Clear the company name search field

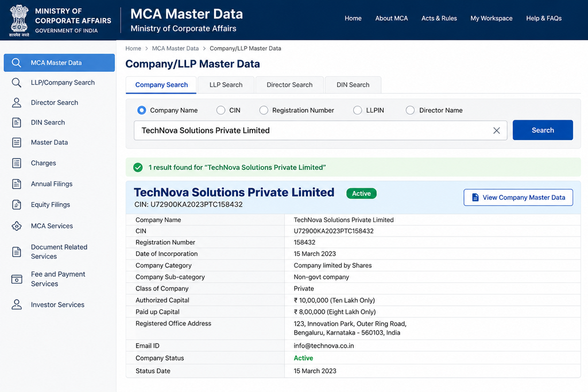tap(497, 130)
